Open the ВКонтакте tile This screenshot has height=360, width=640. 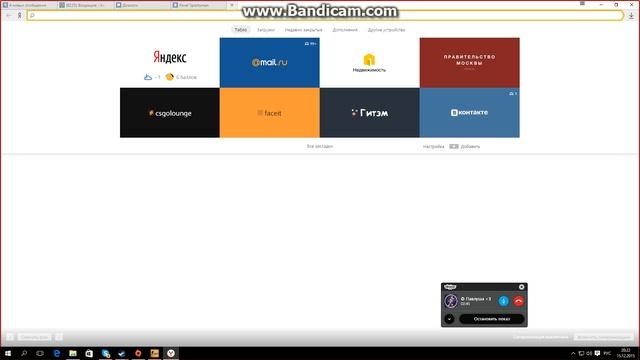pos(469,113)
